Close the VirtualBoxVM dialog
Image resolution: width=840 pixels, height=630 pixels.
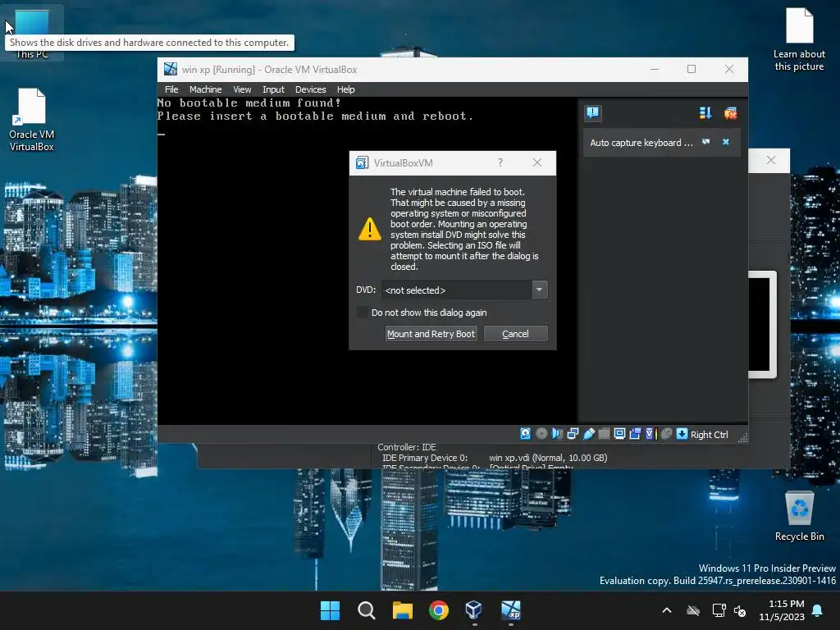(536, 162)
